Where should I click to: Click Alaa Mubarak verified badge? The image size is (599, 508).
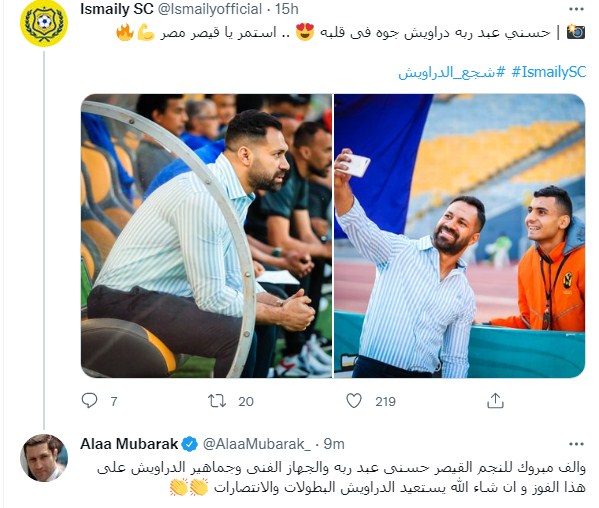point(189,444)
